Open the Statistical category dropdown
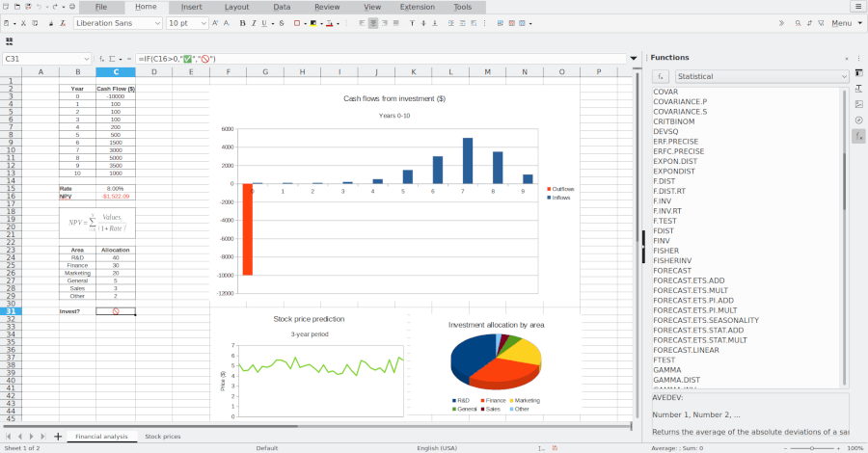 click(x=761, y=75)
